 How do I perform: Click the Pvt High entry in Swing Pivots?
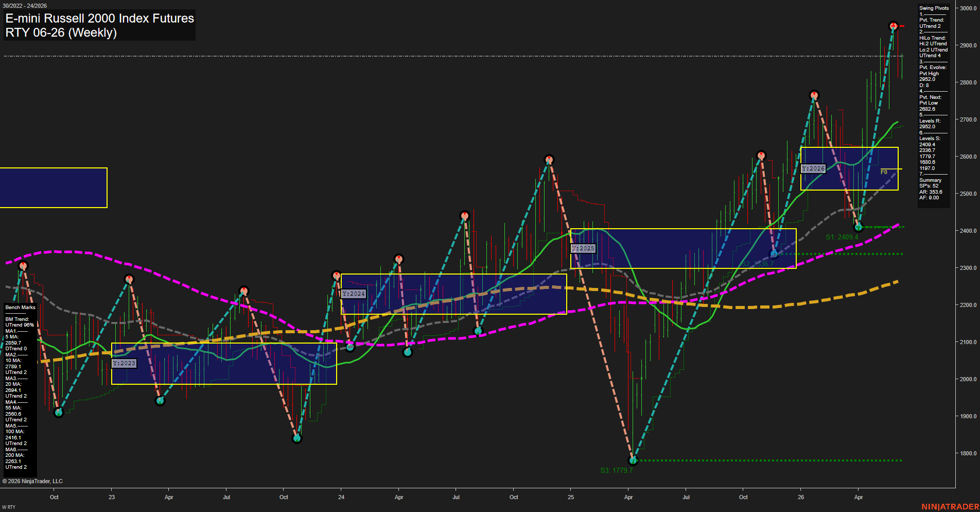(929, 74)
